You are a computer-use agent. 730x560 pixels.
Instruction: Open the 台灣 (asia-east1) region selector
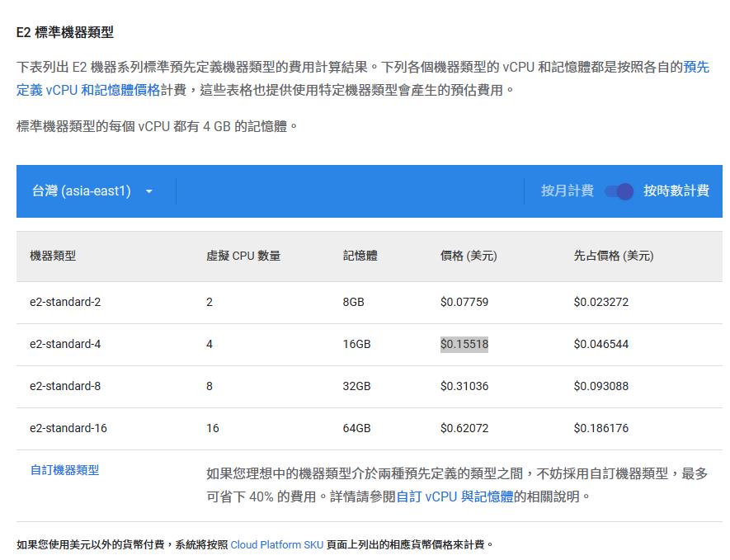click(82, 191)
